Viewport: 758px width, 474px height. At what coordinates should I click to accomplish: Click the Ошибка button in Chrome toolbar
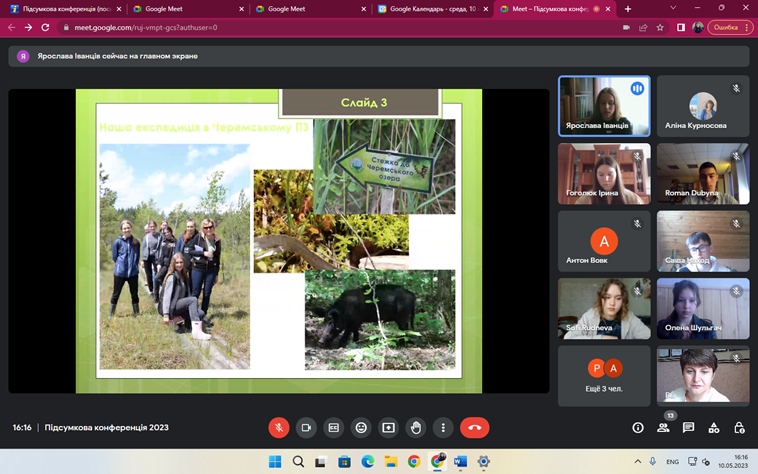click(729, 28)
